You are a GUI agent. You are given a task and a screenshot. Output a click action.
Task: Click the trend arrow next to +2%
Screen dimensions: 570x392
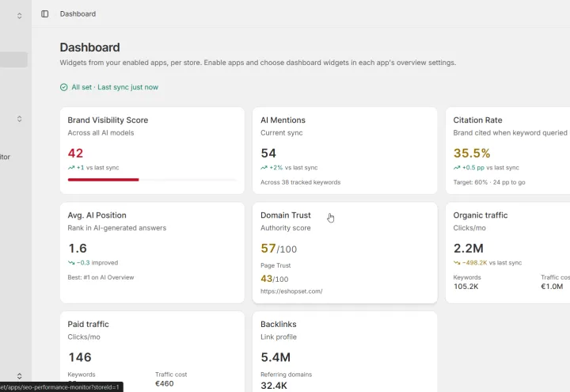264,168
